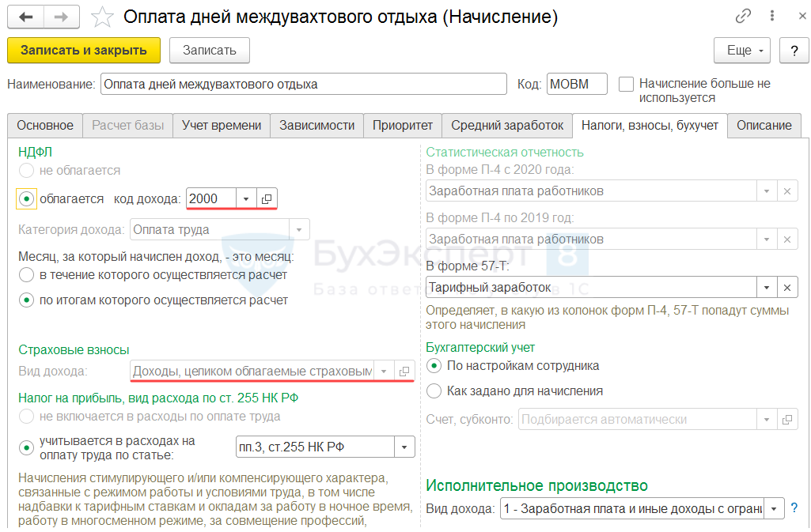Open the vertical three-dot options menu
This screenshot has width=811, height=532.
click(x=771, y=17)
